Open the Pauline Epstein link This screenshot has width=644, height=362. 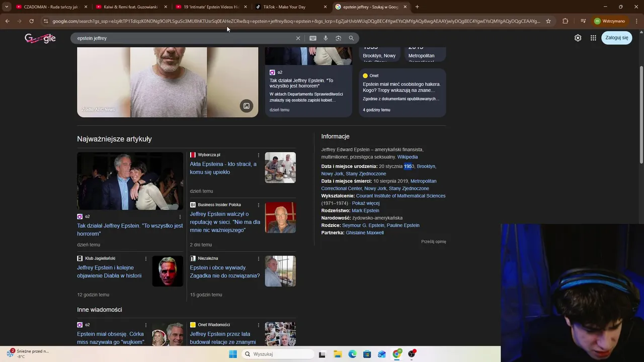[403, 225]
